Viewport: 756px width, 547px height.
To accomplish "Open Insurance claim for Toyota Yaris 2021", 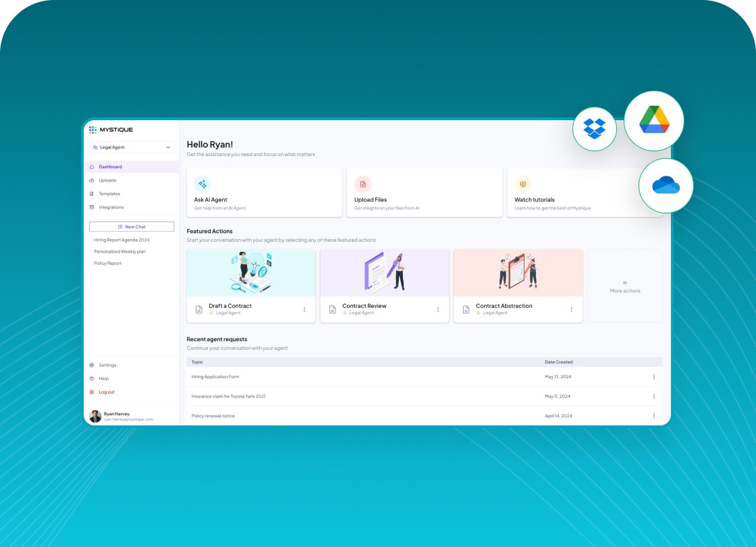I will click(229, 396).
